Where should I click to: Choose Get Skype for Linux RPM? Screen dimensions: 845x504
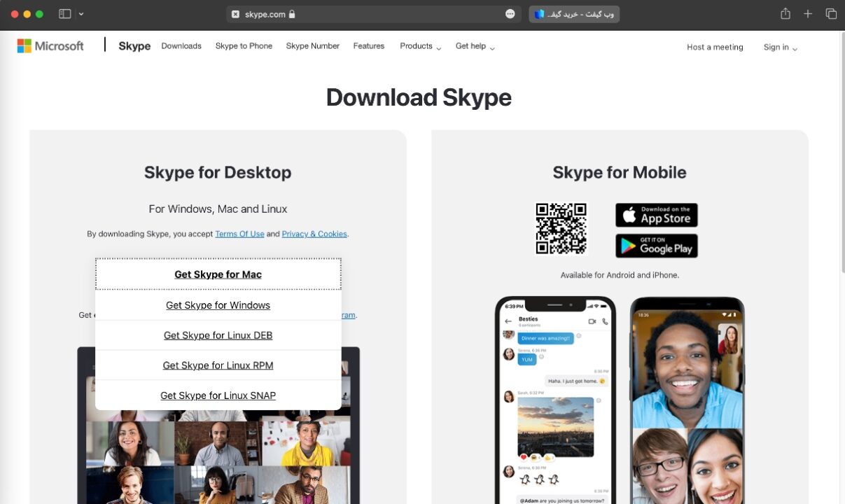[218, 365]
